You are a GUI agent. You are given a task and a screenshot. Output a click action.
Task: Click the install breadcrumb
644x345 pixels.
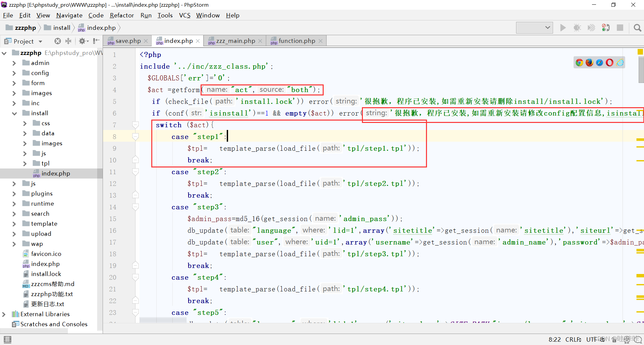[x=57, y=28]
